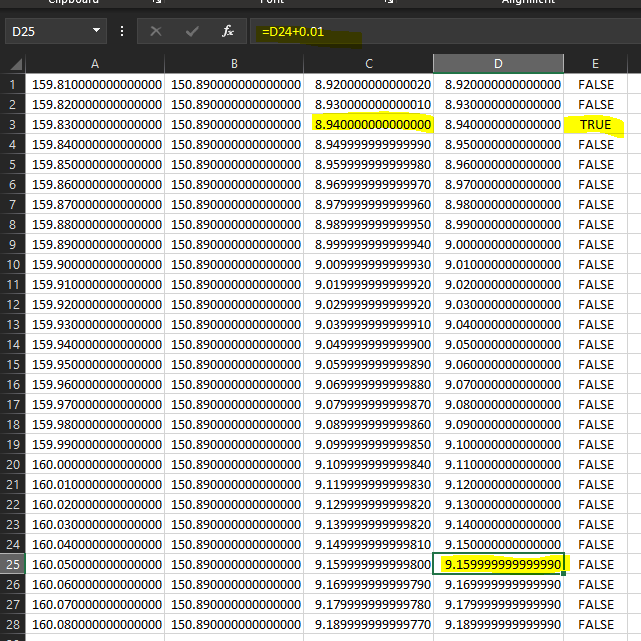The width and height of the screenshot is (641, 641).
Task: Click cell with value 8.94999999999990
Action: 369,145
